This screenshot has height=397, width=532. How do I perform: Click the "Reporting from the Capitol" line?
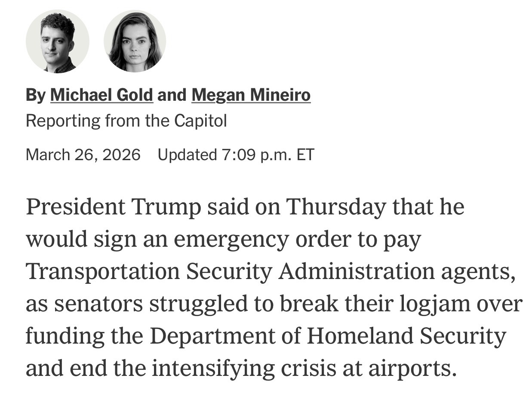[126, 121]
